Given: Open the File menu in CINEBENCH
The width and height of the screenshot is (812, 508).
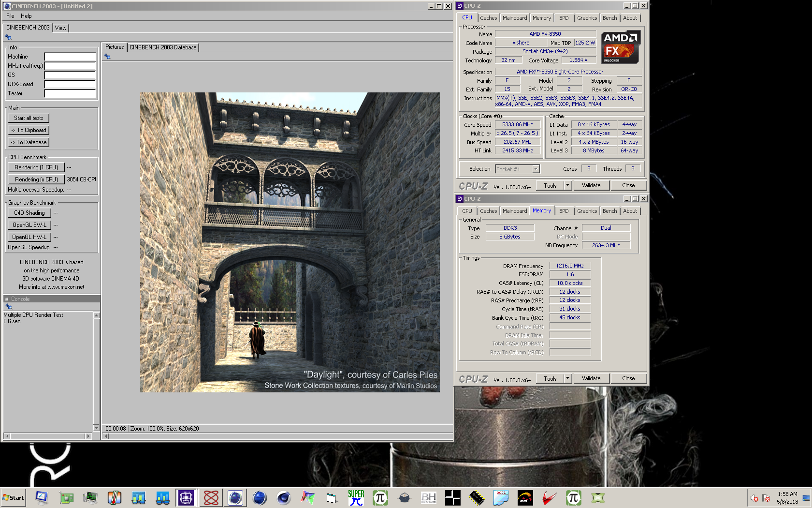Looking at the screenshot, I should point(10,16).
